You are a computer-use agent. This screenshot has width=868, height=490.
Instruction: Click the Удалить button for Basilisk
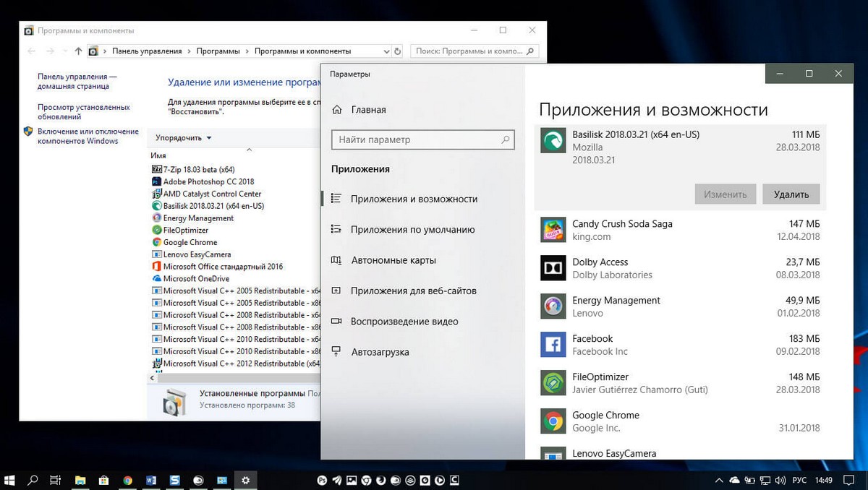[x=791, y=194]
